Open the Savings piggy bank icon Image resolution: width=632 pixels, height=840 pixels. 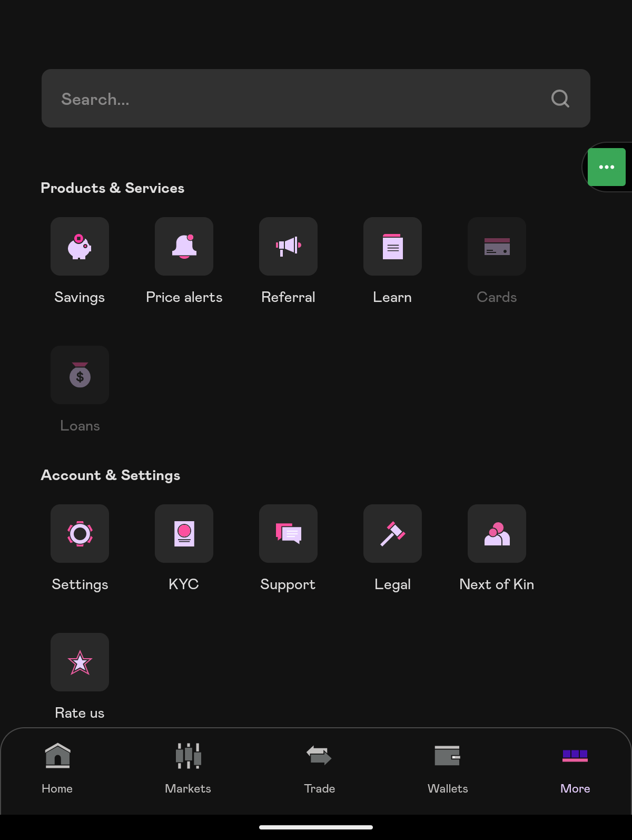(x=80, y=246)
